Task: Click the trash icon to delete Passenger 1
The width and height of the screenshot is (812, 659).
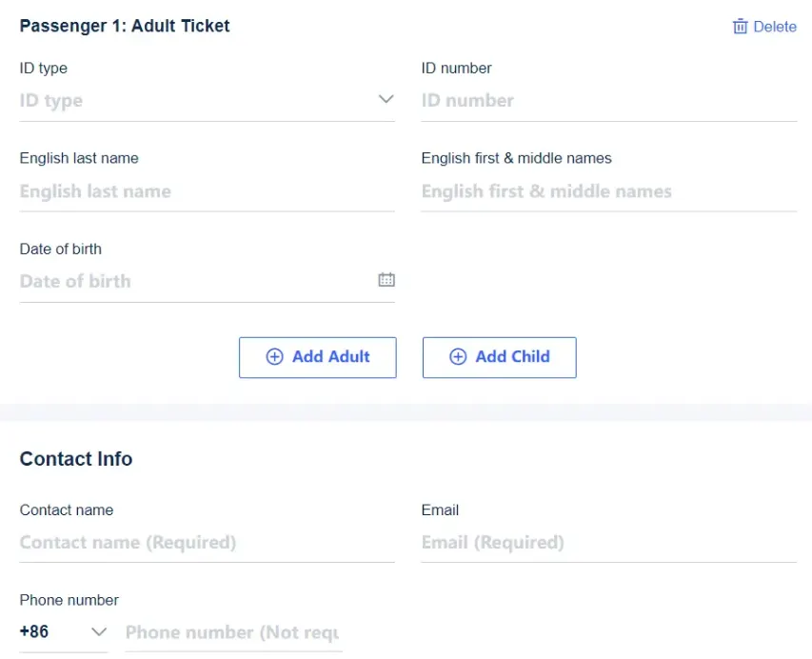Action: (x=741, y=26)
